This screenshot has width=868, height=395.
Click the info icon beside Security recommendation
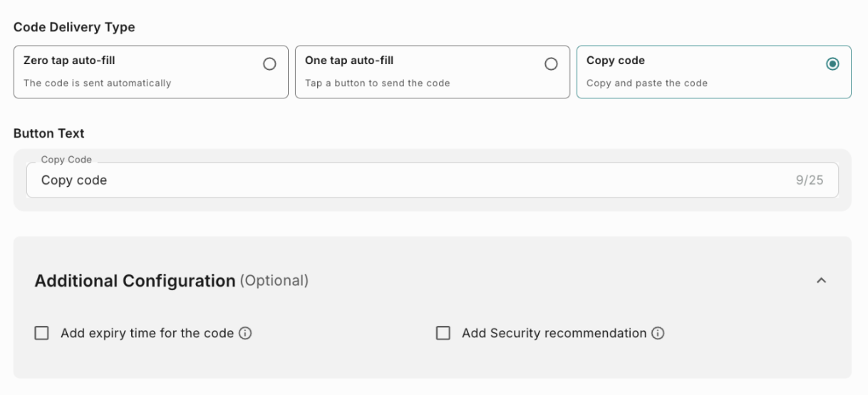pyautogui.click(x=658, y=333)
